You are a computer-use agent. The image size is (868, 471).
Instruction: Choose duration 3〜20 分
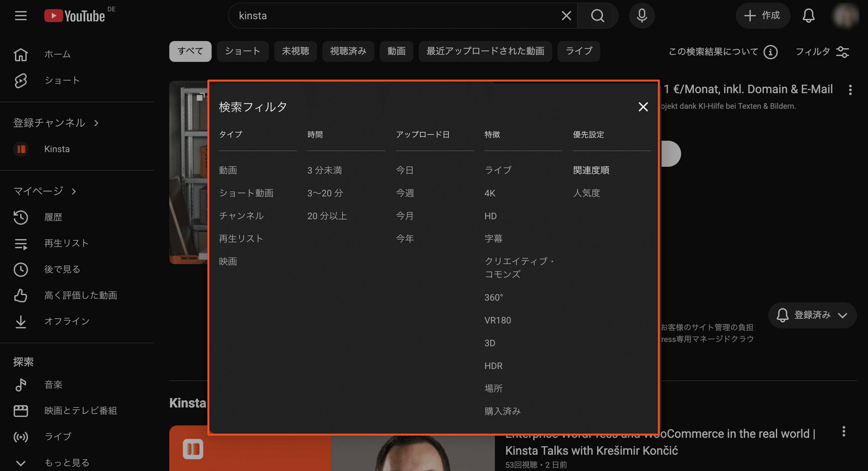325,193
